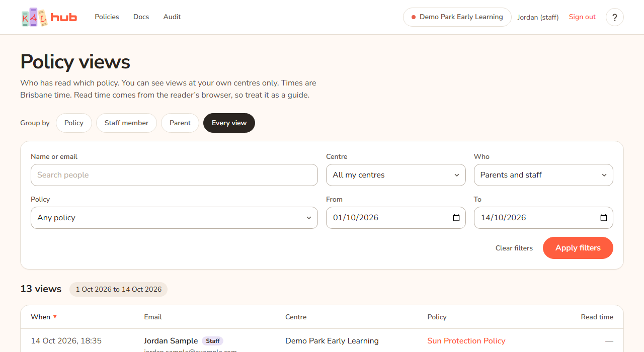Click Clear filters
This screenshot has width=644, height=352.
[x=514, y=248]
